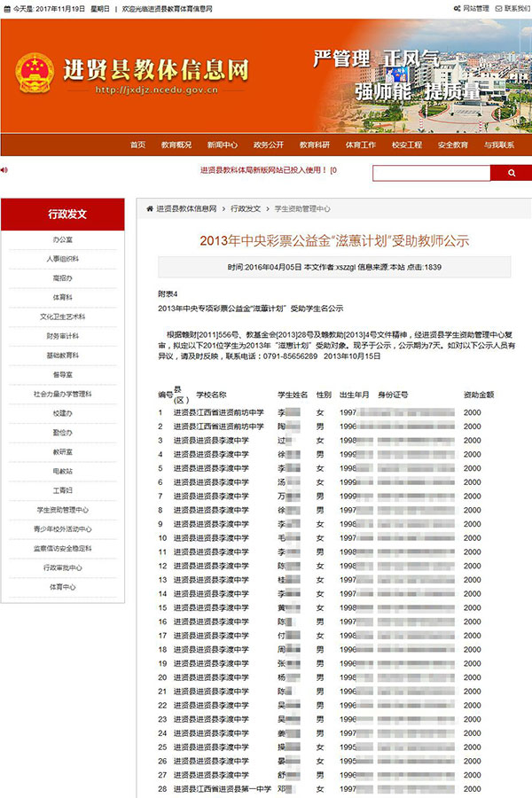Viewport: 532px width, 798px height.
Task: Click 行政发文 in the breadcrumb trail
Action: click(x=246, y=208)
